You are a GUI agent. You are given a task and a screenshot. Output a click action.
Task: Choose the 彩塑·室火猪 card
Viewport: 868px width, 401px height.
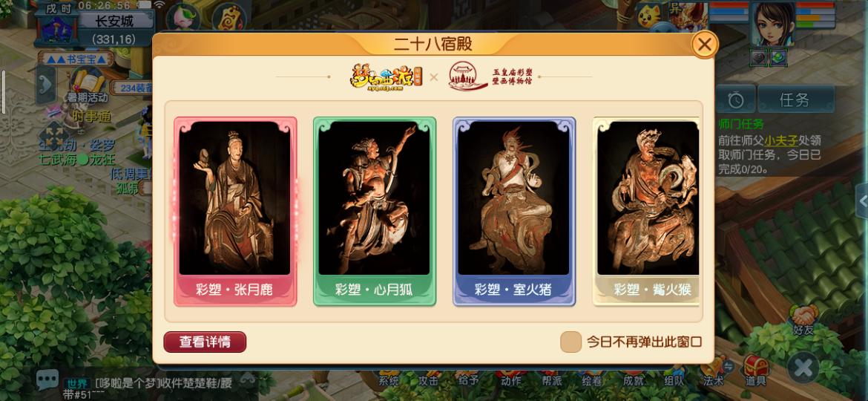(x=514, y=212)
